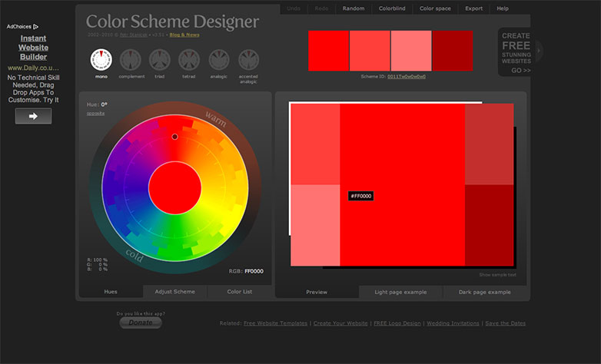Click the darkest red swatch in scheme strip
The width and height of the screenshot is (601, 364).
pyautogui.click(x=453, y=51)
